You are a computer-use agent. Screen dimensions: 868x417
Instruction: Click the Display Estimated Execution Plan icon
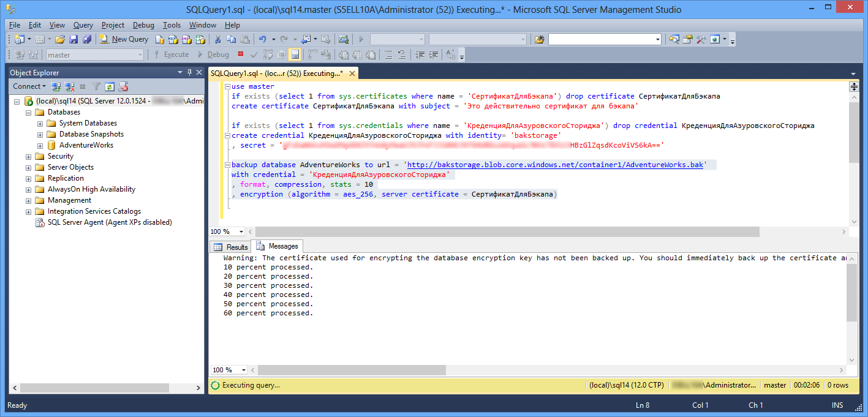(268, 54)
